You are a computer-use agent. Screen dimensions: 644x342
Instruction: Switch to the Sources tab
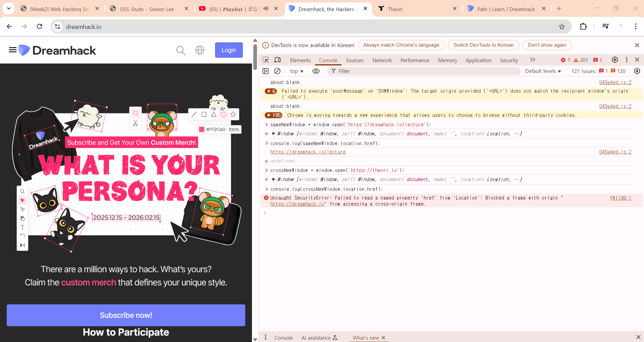pos(354,60)
